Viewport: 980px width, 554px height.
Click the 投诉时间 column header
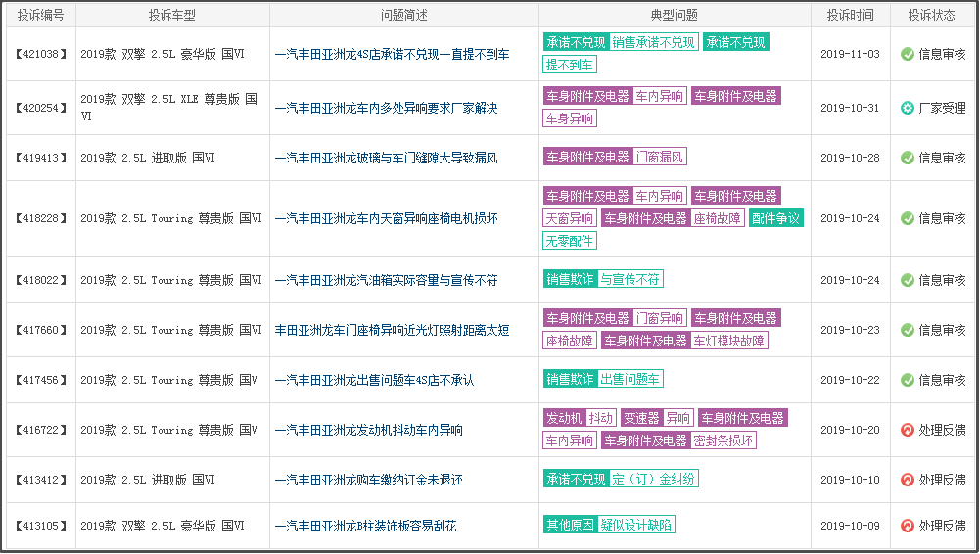850,16
